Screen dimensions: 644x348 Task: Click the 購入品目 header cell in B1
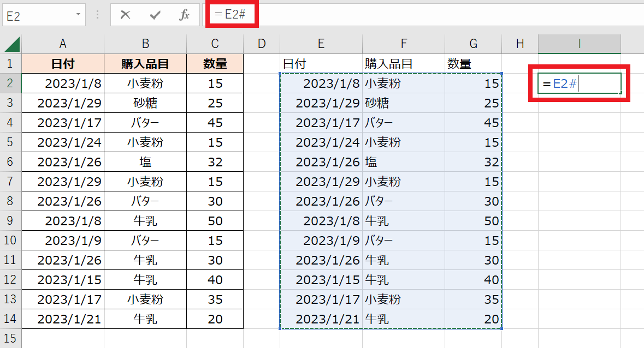(x=145, y=64)
